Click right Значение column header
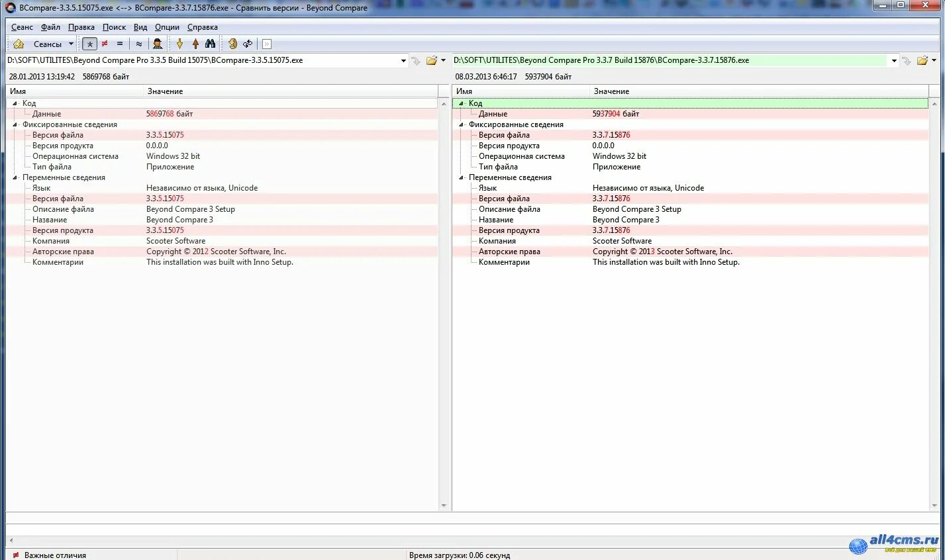The width and height of the screenshot is (945, 560). (x=760, y=91)
